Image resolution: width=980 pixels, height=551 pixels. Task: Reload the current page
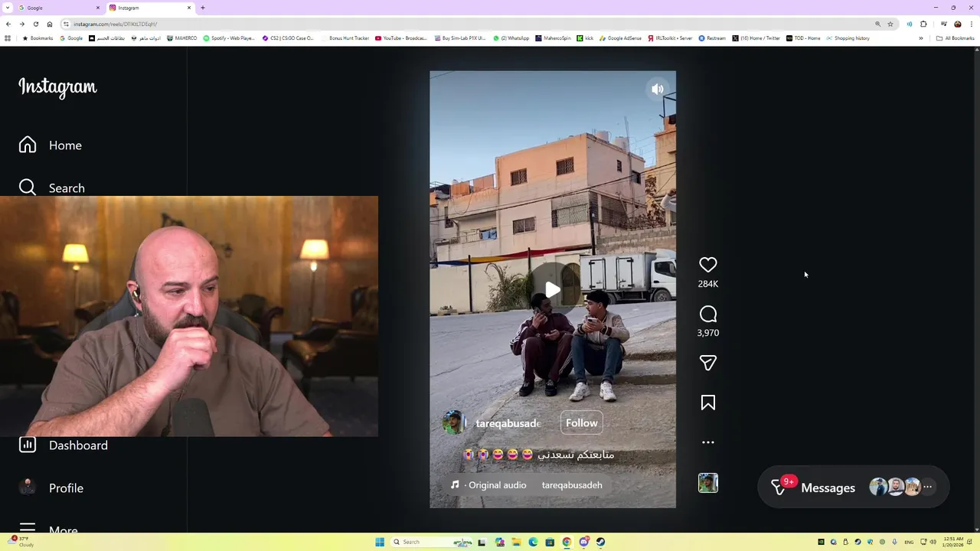[x=35, y=24]
